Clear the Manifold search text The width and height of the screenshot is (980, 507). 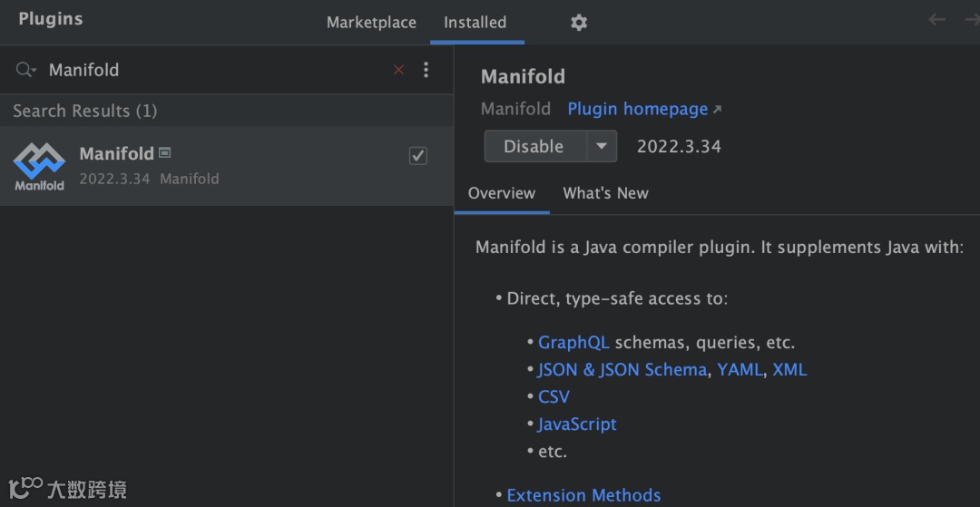click(398, 70)
